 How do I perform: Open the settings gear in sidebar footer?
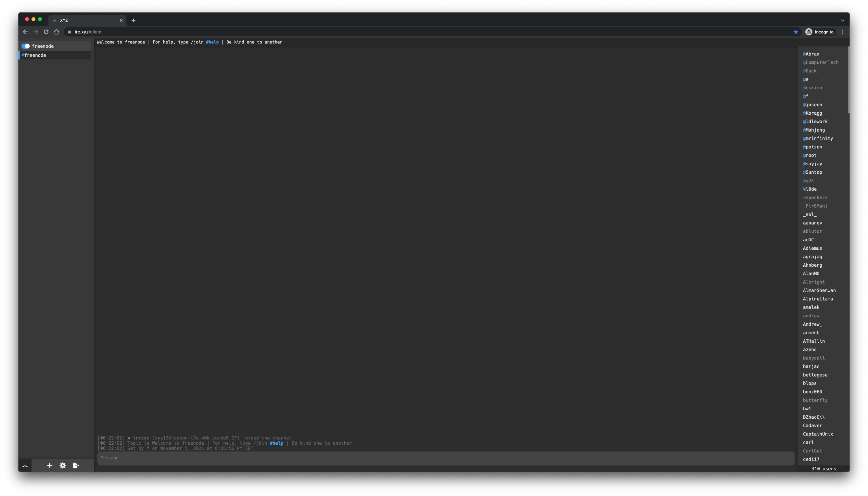tap(63, 465)
